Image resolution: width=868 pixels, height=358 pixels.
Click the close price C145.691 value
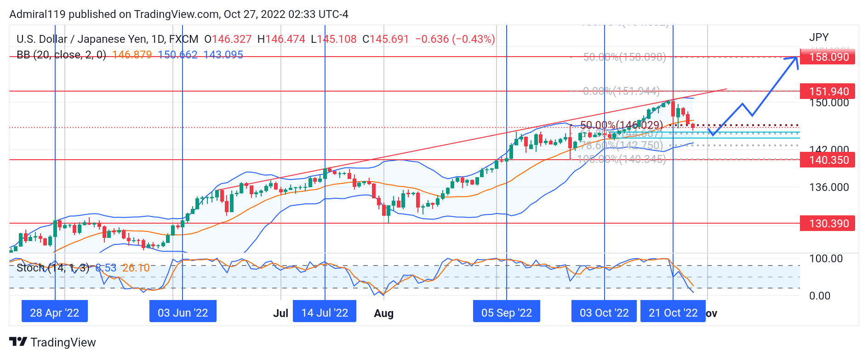(x=386, y=39)
